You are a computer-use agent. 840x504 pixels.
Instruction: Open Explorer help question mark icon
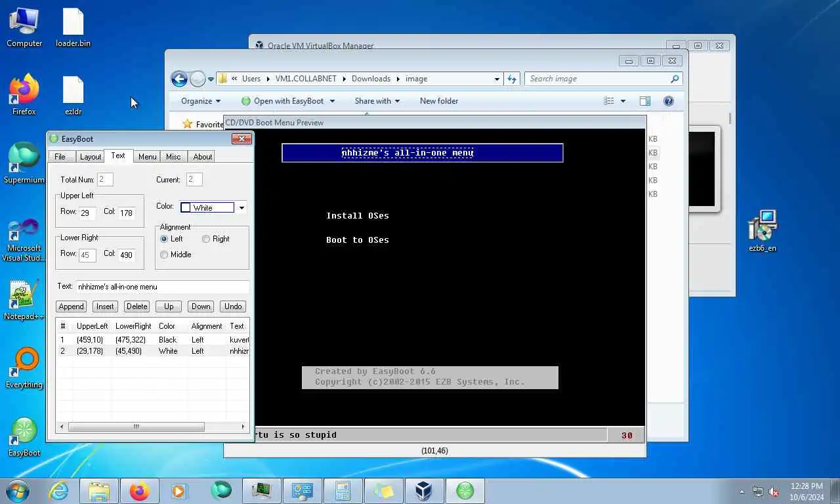[x=669, y=101]
